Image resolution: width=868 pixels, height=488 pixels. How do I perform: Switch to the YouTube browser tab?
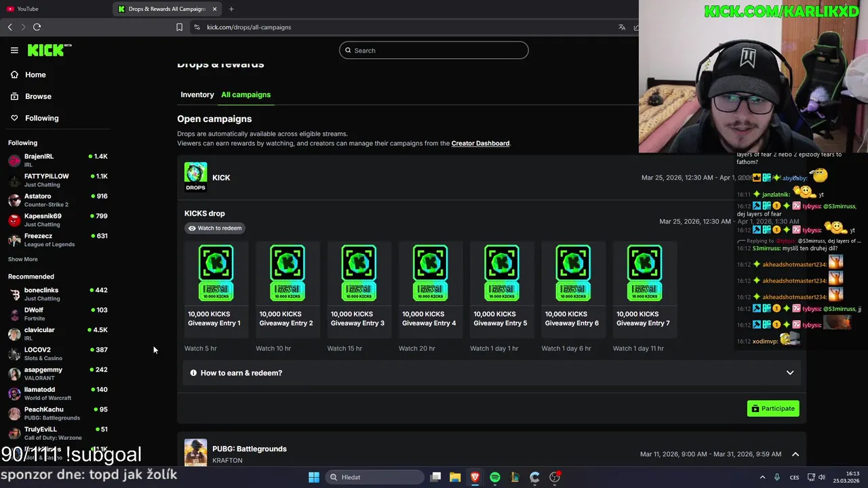[x=57, y=9]
